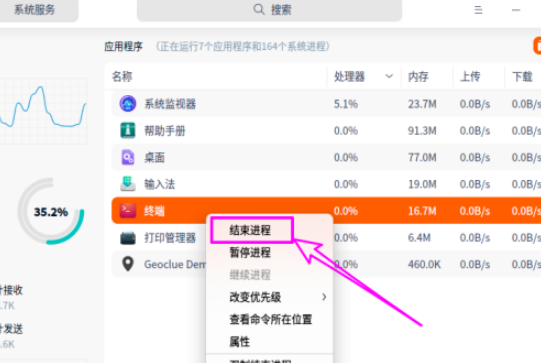Sort by the 处理器 column header

[x=350, y=76]
